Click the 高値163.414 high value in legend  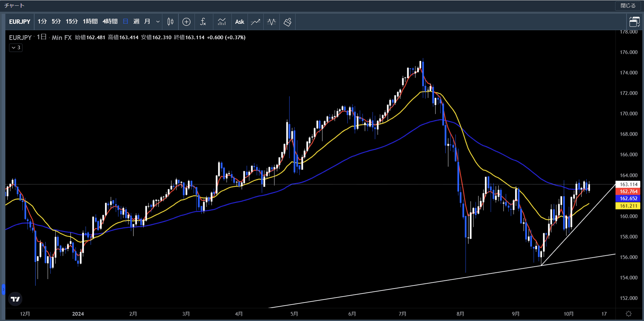pos(123,38)
